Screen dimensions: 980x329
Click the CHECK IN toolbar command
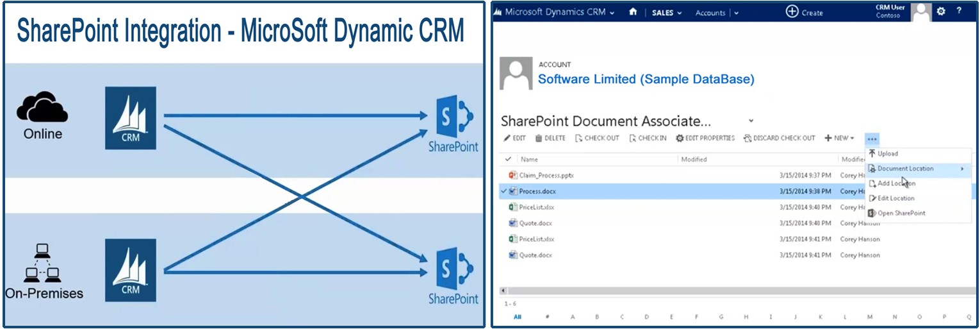tap(648, 138)
